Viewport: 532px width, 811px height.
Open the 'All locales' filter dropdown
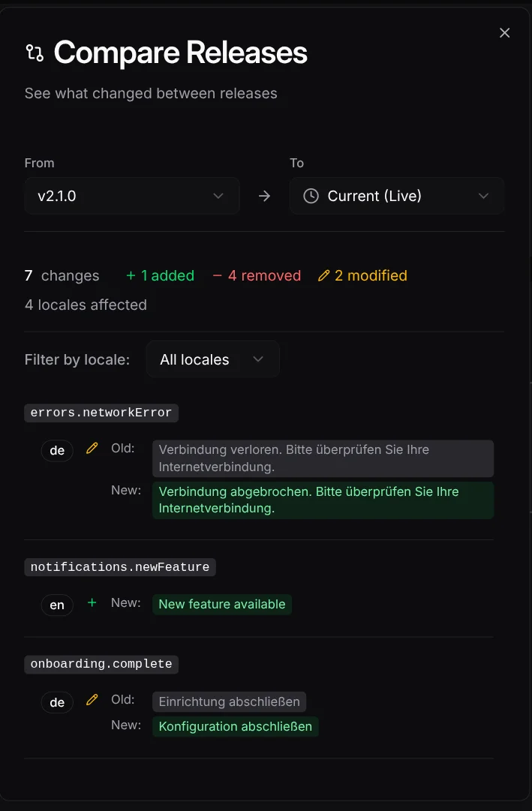click(212, 359)
